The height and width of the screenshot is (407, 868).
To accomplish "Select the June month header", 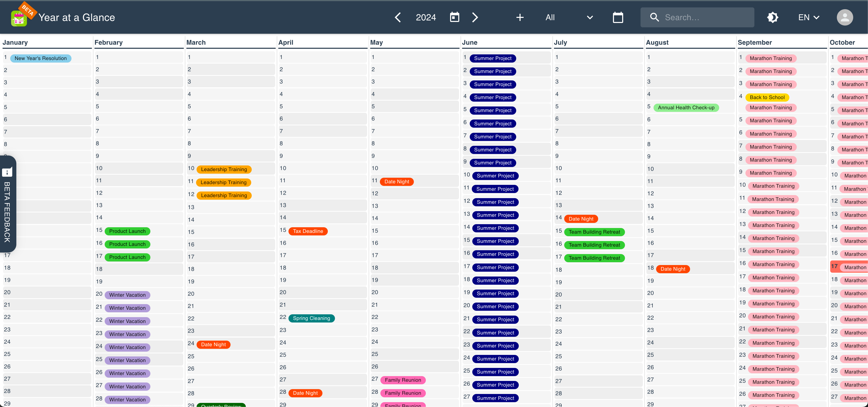I will pos(469,42).
